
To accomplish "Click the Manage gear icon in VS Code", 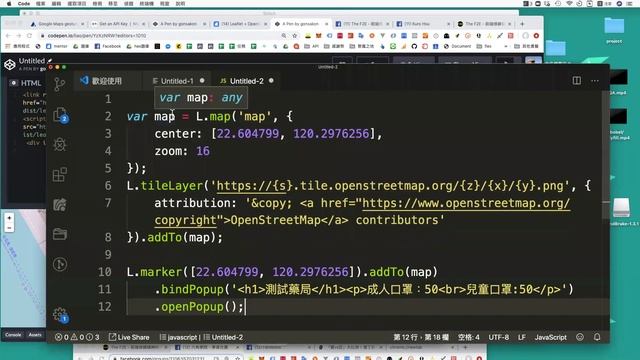I will (x=60, y=315).
